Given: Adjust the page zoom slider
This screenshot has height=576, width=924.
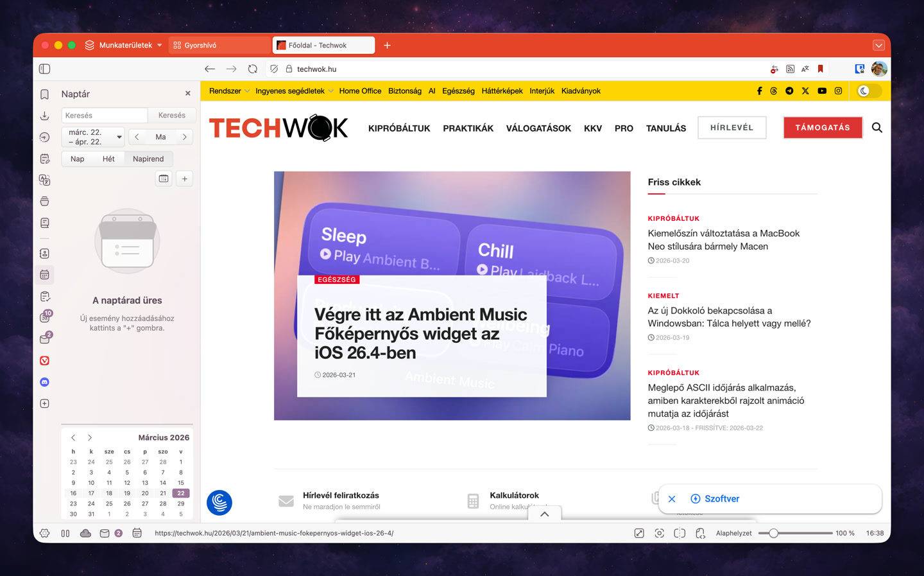Looking at the screenshot, I should (x=795, y=533).
